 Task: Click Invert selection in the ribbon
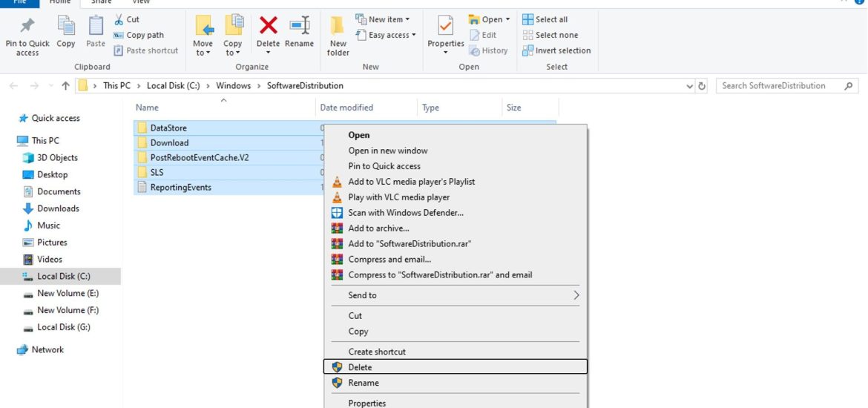(x=556, y=50)
